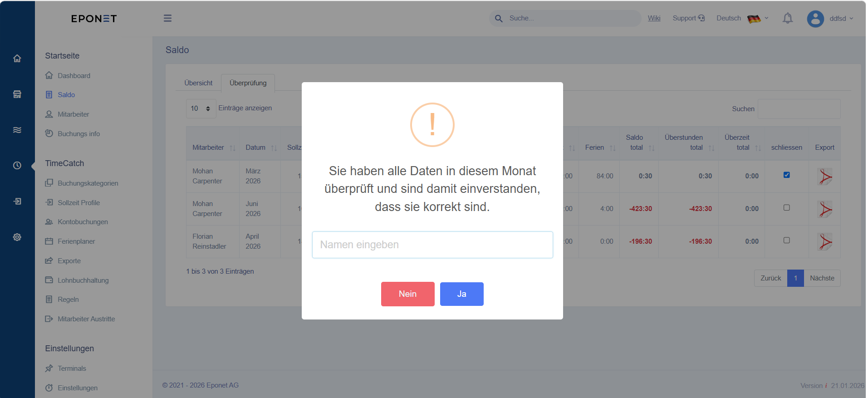Sort by Überstunden total column
The height and width of the screenshot is (398, 868).
[689, 142]
